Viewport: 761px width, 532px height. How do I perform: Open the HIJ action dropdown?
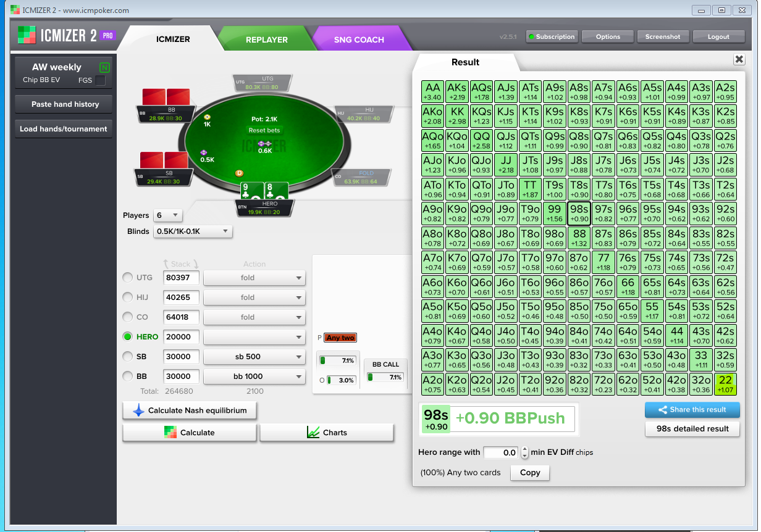(x=254, y=297)
